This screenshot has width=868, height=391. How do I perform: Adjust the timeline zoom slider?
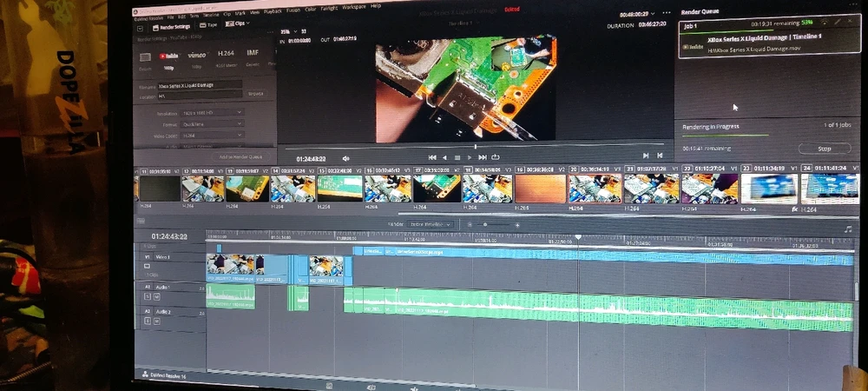point(485,224)
